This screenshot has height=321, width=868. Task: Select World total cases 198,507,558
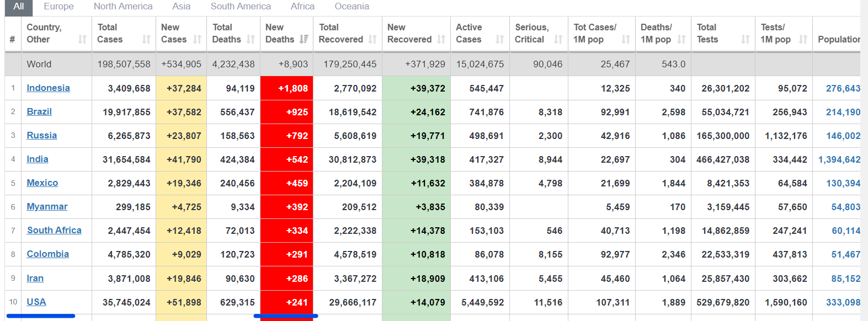(124, 64)
